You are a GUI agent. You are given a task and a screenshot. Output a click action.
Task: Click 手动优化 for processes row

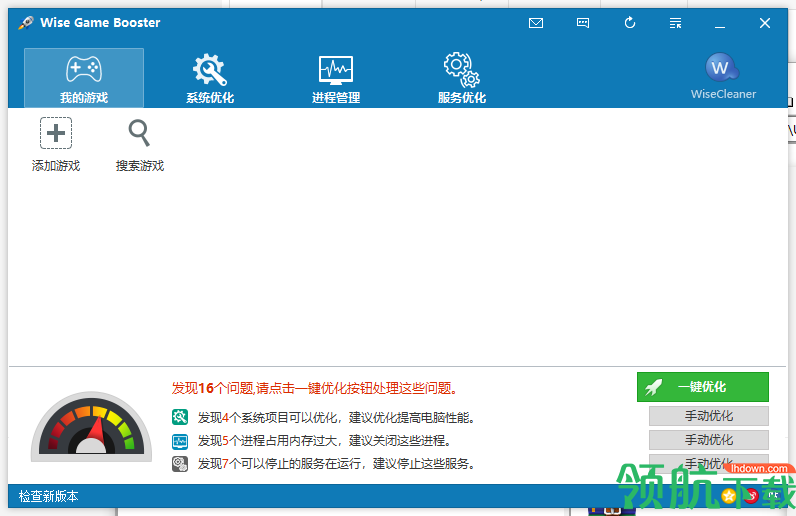pos(709,440)
